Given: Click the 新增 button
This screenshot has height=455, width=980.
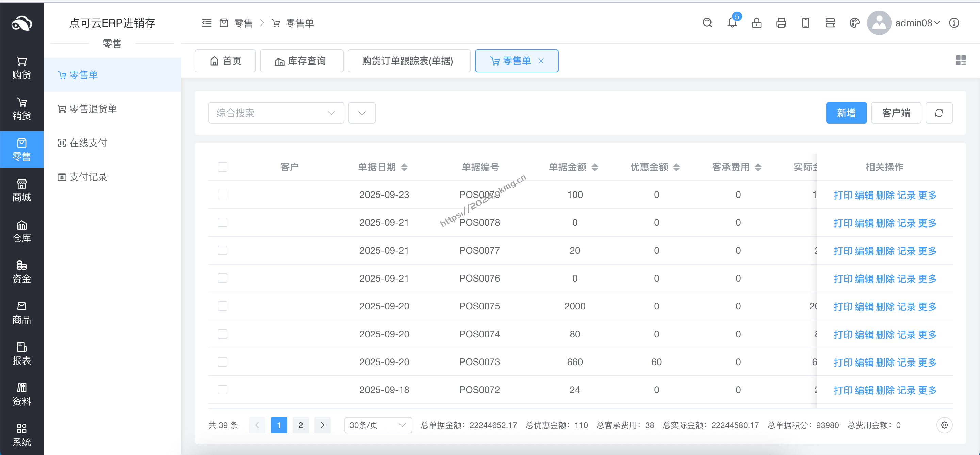Looking at the screenshot, I should pyautogui.click(x=846, y=113).
